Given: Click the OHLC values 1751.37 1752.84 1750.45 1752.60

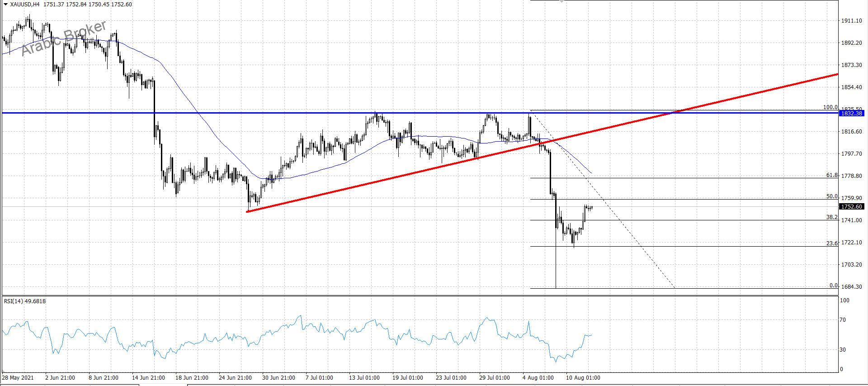Looking at the screenshot, I should tap(88, 4).
